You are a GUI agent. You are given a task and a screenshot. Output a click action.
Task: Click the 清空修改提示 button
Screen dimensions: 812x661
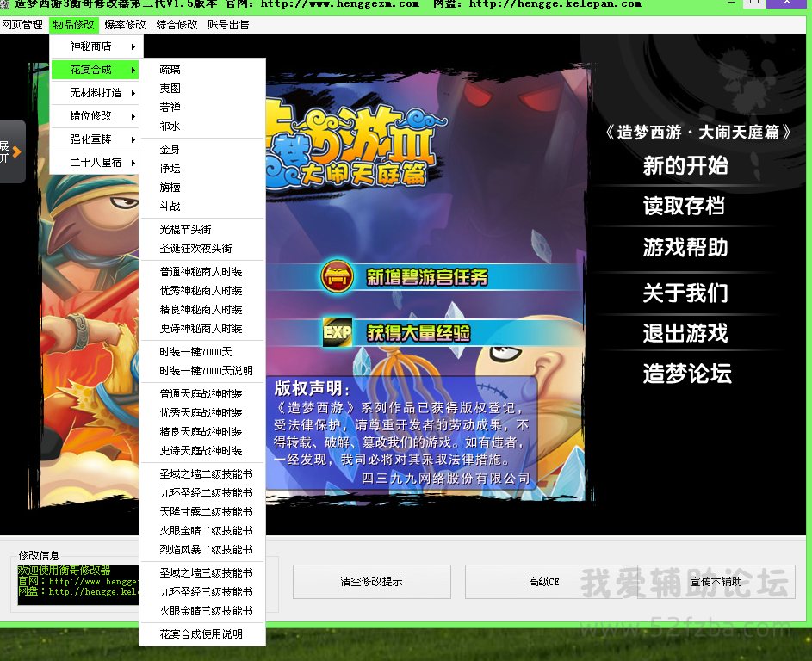click(372, 582)
